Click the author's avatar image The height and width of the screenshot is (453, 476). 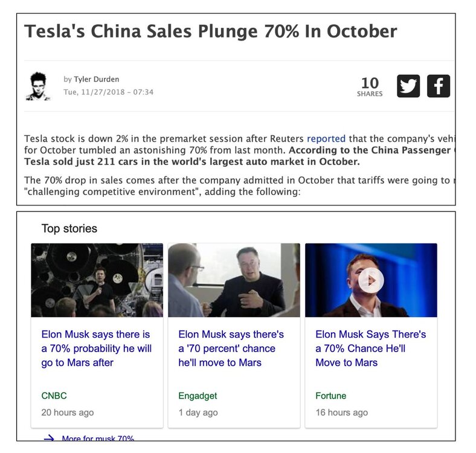coord(38,86)
